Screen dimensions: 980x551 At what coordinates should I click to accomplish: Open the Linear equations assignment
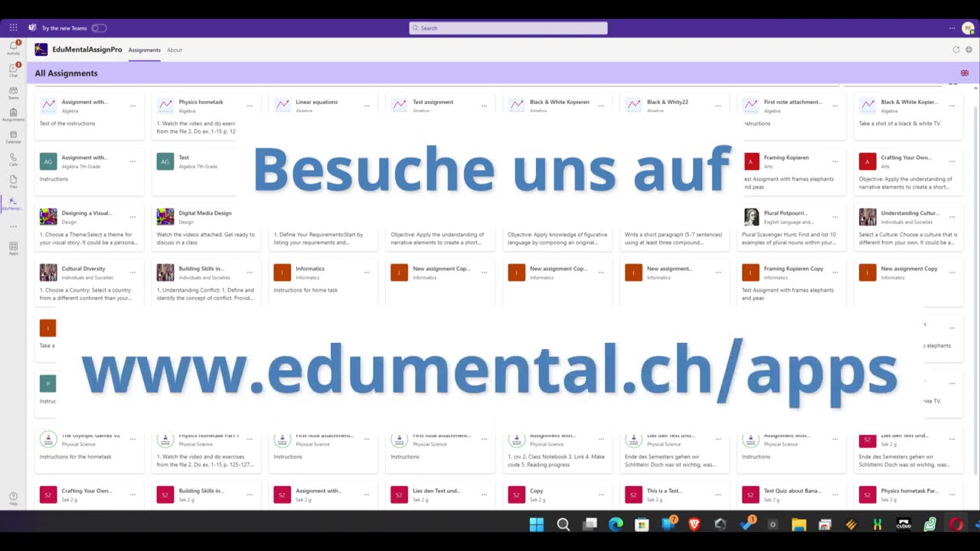pos(316,102)
